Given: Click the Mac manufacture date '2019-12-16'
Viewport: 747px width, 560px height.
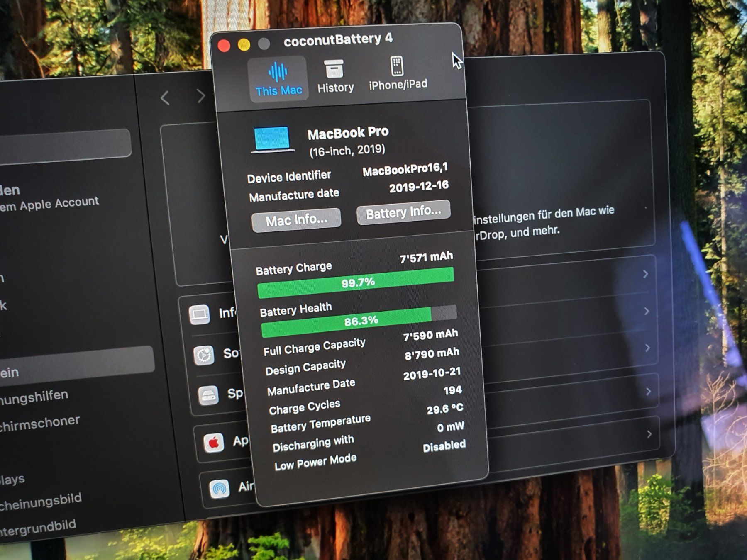Looking at the screenshot, I should click(419, 187).
